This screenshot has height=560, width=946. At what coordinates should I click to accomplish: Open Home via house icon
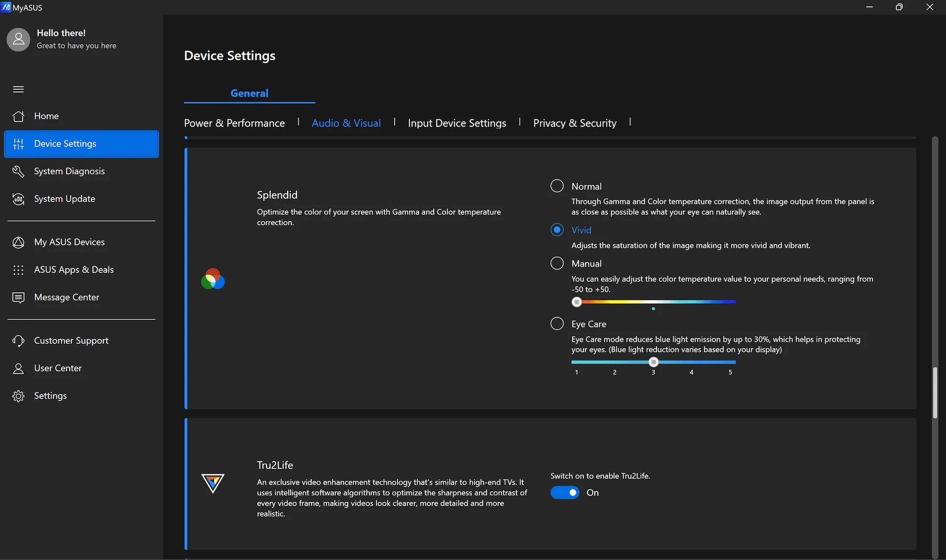(18, 116)
